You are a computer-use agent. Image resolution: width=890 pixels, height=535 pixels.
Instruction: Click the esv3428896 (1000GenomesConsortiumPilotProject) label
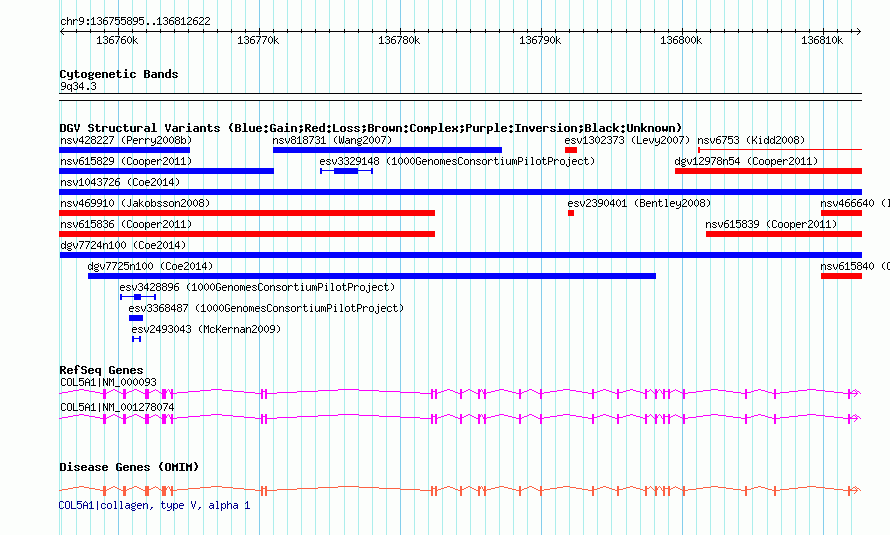pos(257,287)
